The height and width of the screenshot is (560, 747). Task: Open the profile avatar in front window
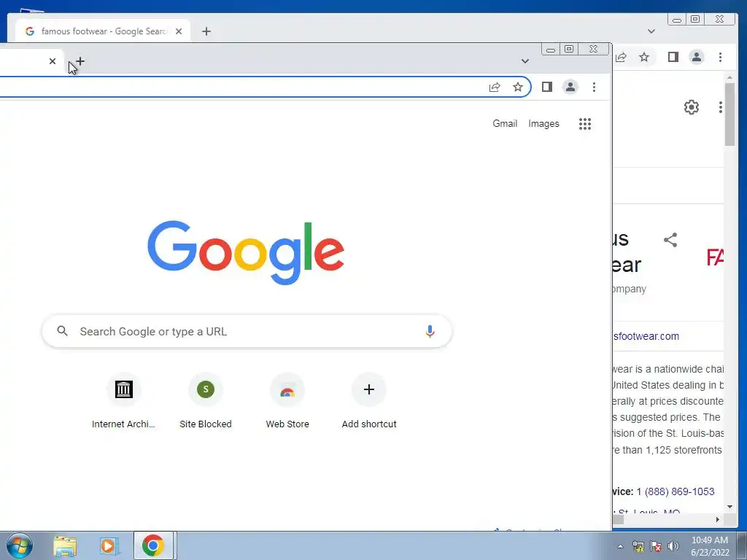pyautogui.click(x=570, y=87)
